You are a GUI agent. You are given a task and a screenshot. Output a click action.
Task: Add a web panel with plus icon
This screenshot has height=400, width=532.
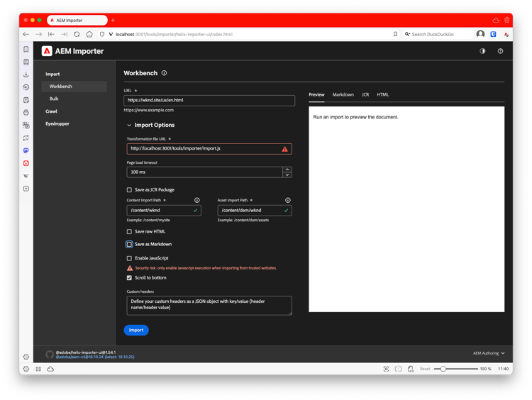point(26,189)
